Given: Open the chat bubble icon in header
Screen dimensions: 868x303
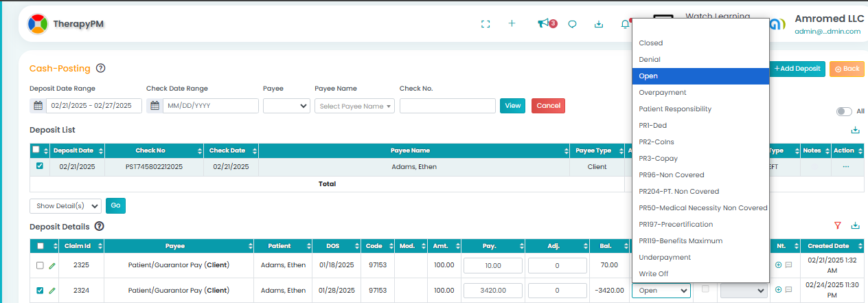Looking at the screenshot, I should pyautogui.click(x=572, y=24).
